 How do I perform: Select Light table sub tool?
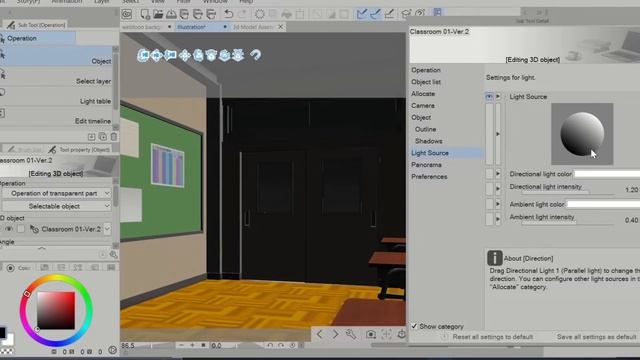click(57, 96)
